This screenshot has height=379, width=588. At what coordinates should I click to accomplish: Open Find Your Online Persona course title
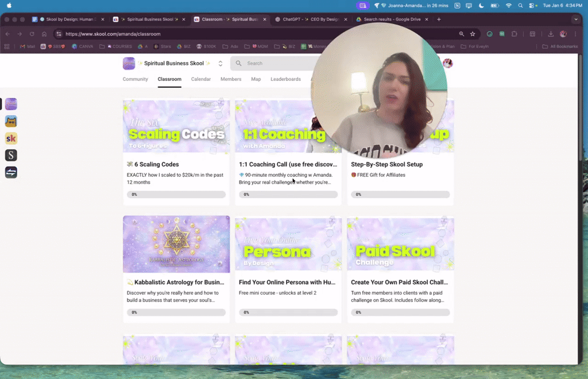[x=287, y=282]
